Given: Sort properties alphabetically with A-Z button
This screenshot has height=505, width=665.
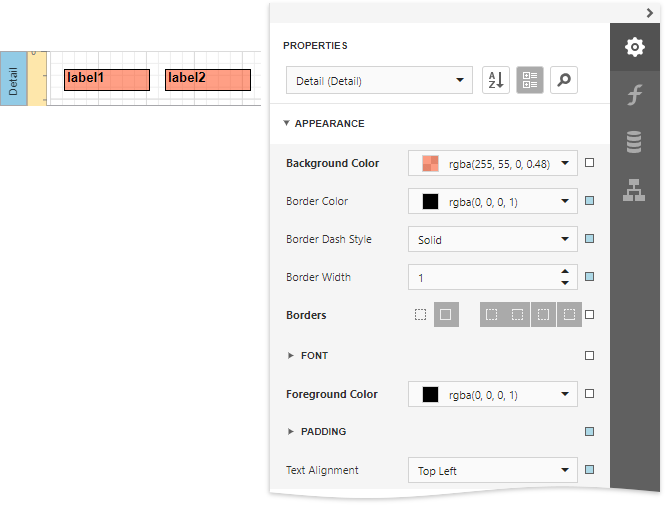Looking at the screenshot, I should (x=496, y=81).
